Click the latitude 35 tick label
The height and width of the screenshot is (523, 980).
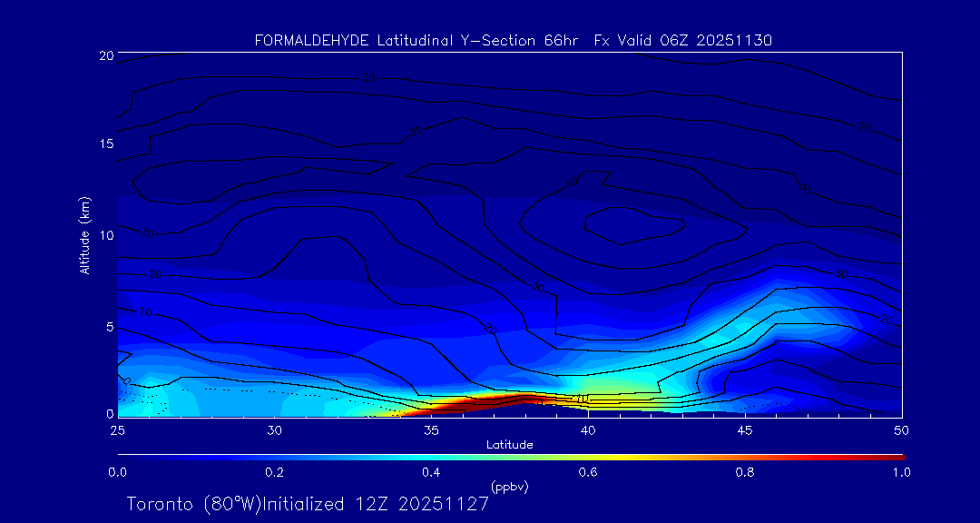point(431,429)
